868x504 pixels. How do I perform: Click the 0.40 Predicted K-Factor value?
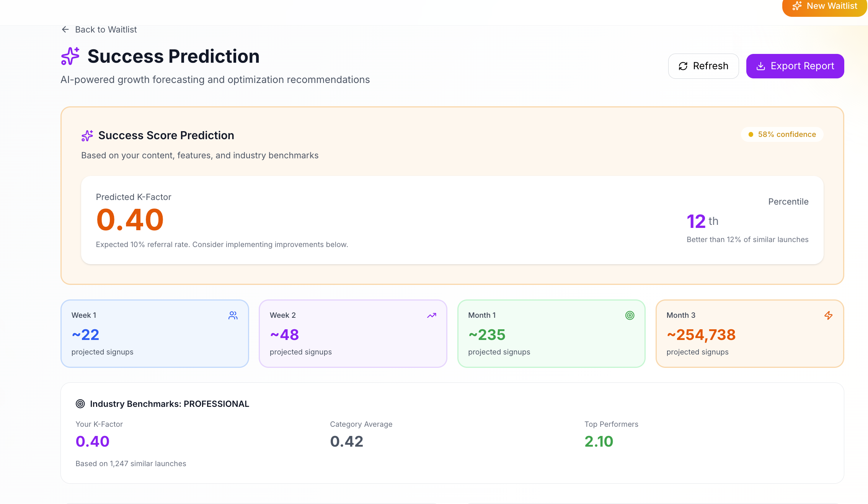130,220
